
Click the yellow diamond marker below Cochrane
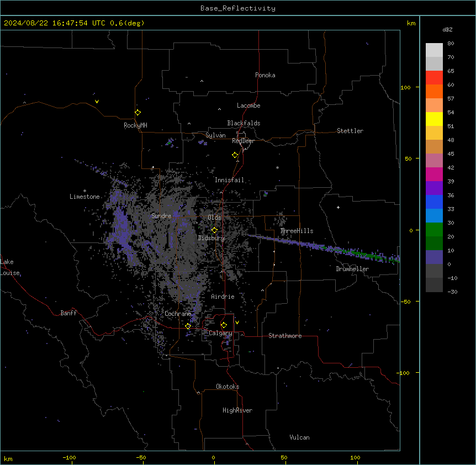point(188,326)
